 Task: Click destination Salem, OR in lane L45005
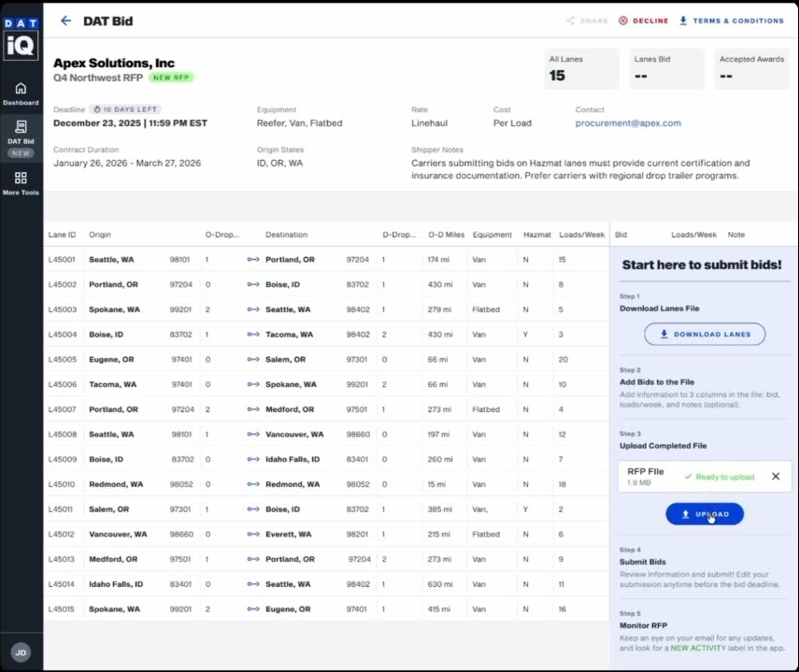coord(285,359)
